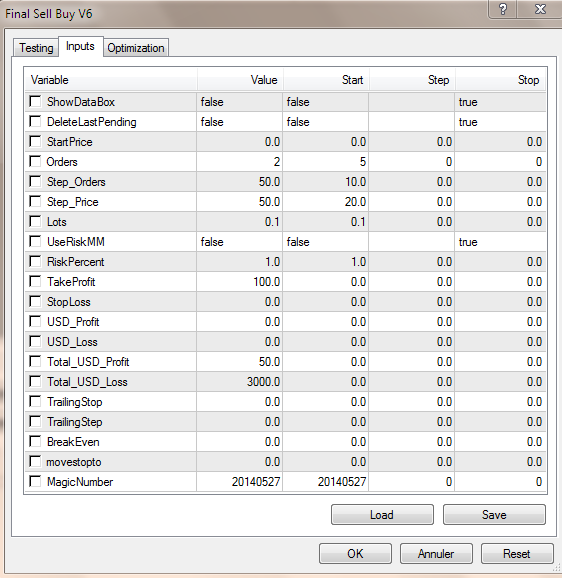Viewport: 562px width, 578px height.
Task: Select the Orders value cell
Action: click(x=240, y=161)
